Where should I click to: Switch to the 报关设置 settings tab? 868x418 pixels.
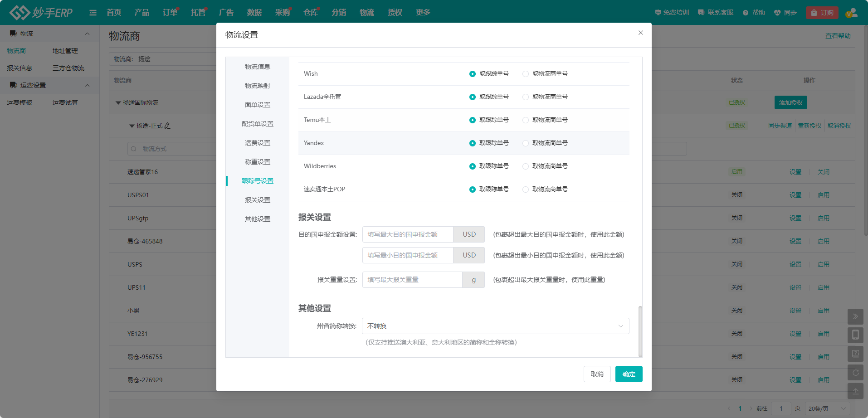click(257, 199)
